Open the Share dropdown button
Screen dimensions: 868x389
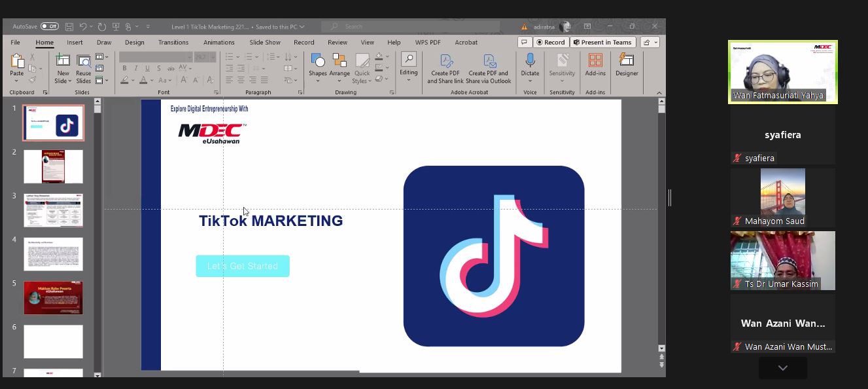650,42
